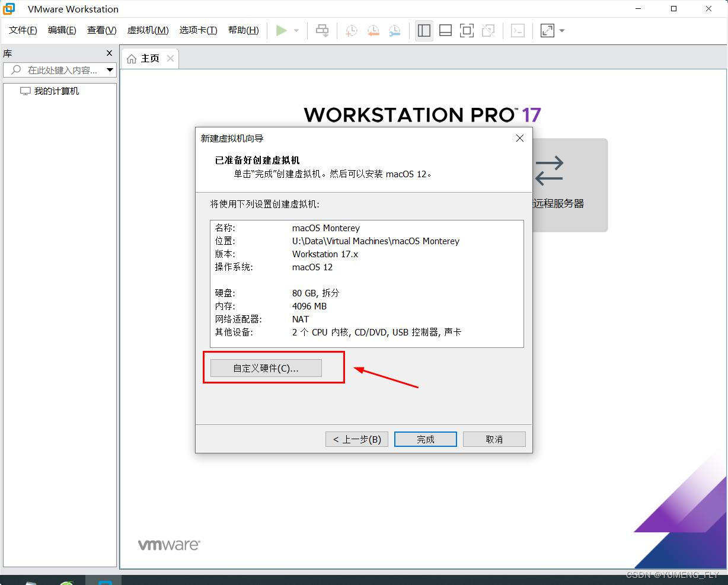Image resolution: width=728 pixels, height=585 pixels.
Task: Maximize the VMware Workstation window
Action: tap(673, 9)
